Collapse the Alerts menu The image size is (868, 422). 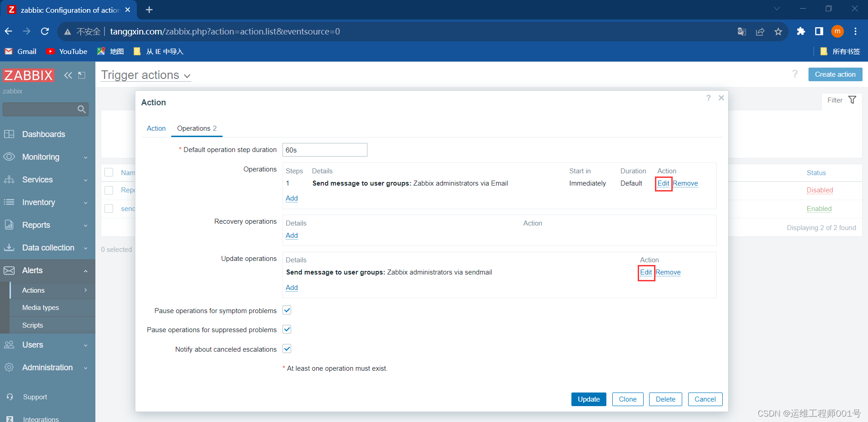coord(86,271)
